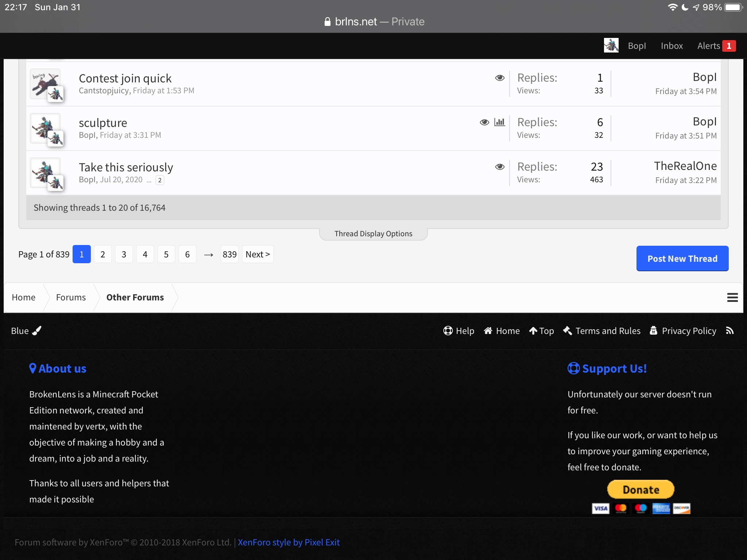Open Bopl author link under sculpture

tap(88, 135)
